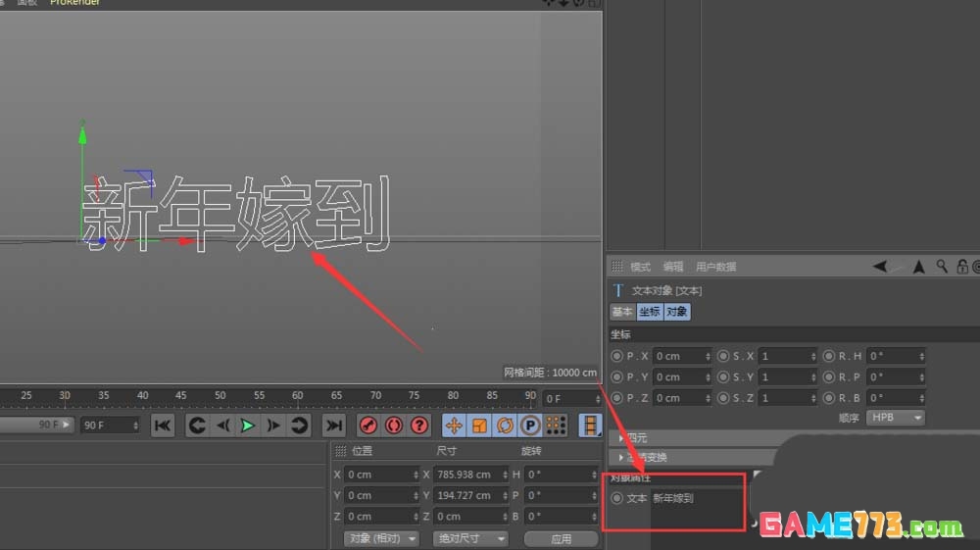Image resolution: width=980 pixels, height=550 pixels.
Task: Open the 编辑 menu in attributes
Action: 673,267
